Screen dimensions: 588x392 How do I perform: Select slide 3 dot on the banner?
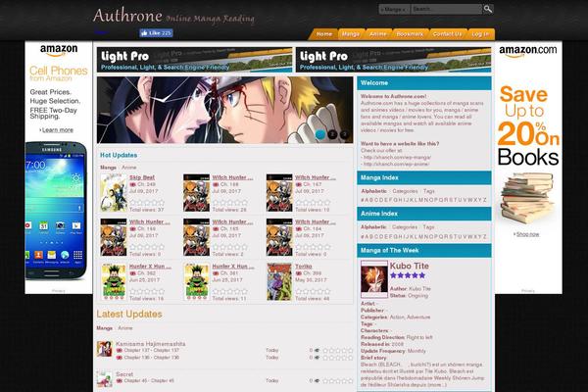[x=344, y=134]
